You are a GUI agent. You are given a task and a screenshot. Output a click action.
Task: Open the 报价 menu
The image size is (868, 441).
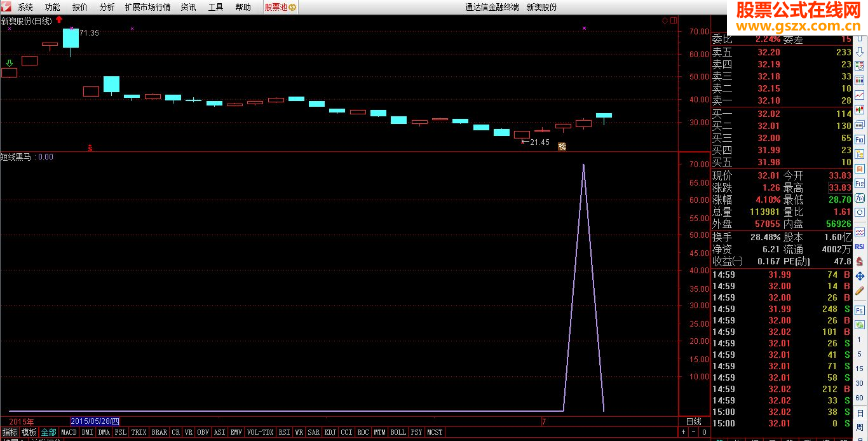point(80,7)
